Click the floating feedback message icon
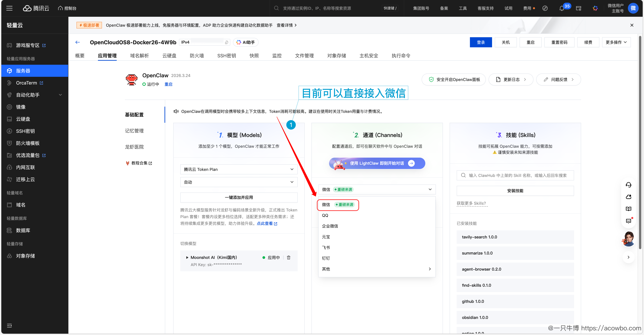Image resolution: width=644 pixels, height=335 pixels. 628,221
